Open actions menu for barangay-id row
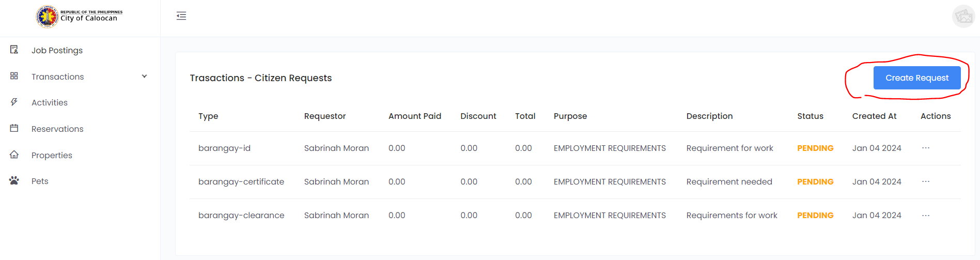The height and width of the screenshot is (260, 980). (x=925, y=148)
